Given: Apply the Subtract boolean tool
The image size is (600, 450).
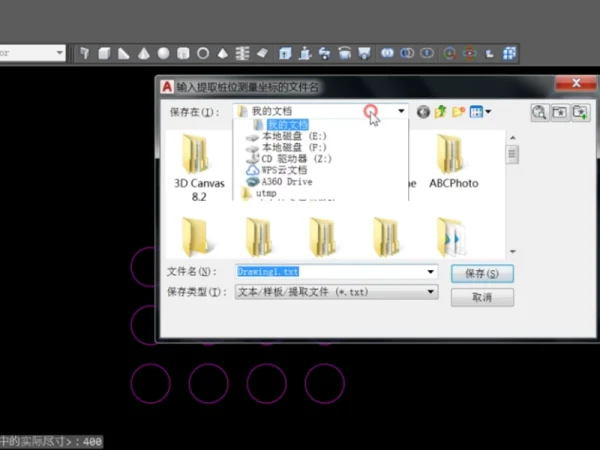Looking at the screenshot, I should tap(407, 53).
